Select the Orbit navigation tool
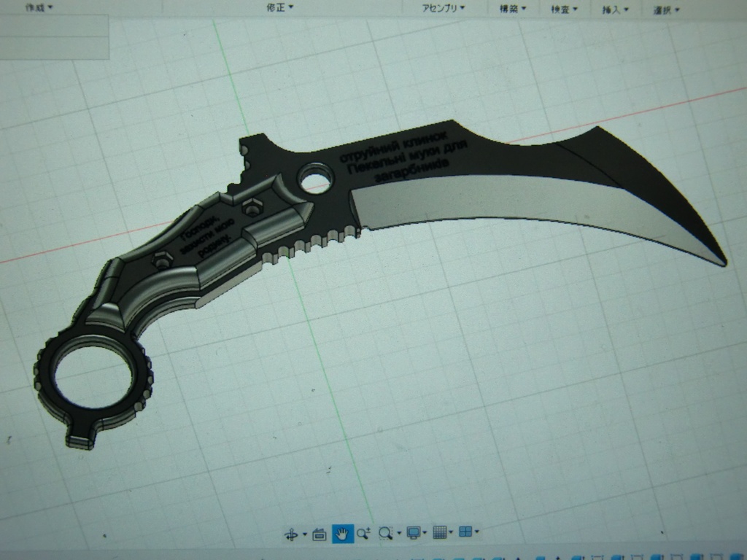The width and height of the screenshot is (747, 560). pos(291,534)
